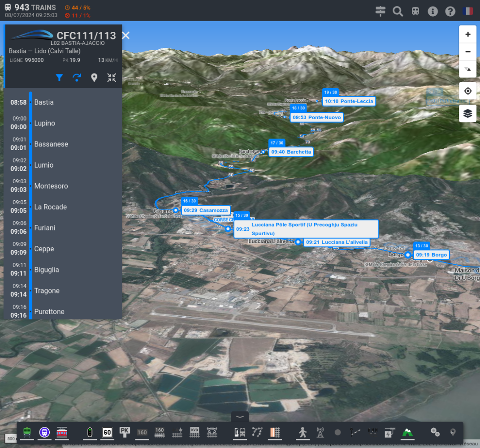This screenshot has width=480, height=448.
Task: Select the Biguglia stop in timetable
Action: click(x=47, y=270)
